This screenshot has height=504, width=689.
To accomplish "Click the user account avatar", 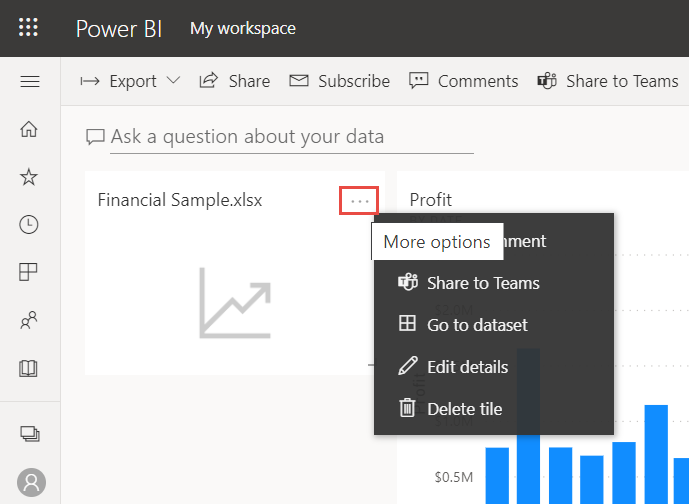I will [30, 482].
